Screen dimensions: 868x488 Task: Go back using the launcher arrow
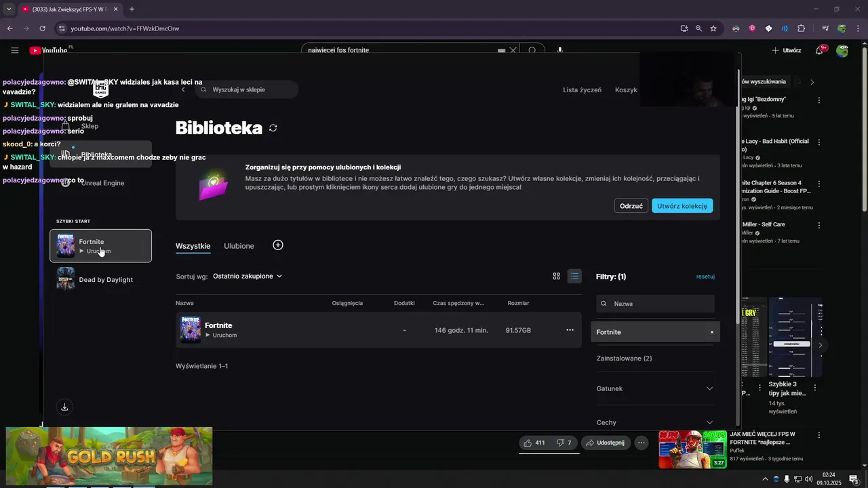(183, 89)
